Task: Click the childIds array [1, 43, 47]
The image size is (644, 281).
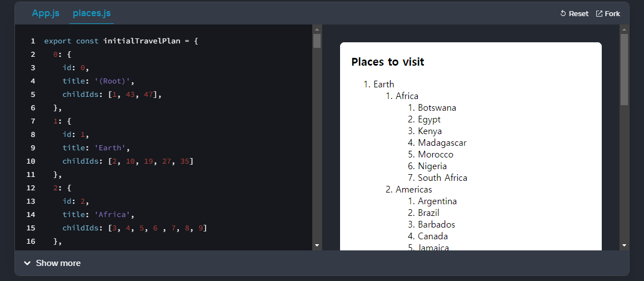Action: pyautogui.click(x=132, y=95)
